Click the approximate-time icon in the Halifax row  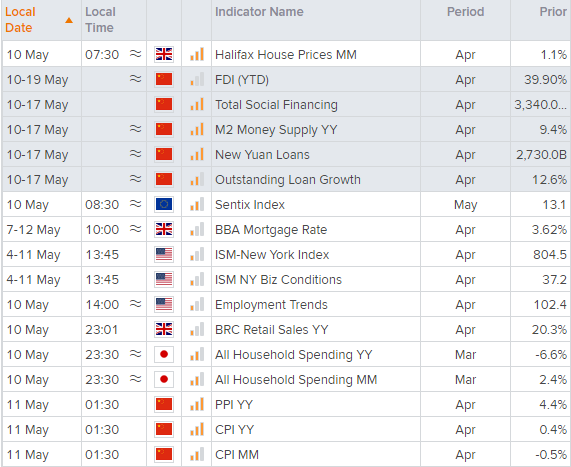[x=135, y=54]
